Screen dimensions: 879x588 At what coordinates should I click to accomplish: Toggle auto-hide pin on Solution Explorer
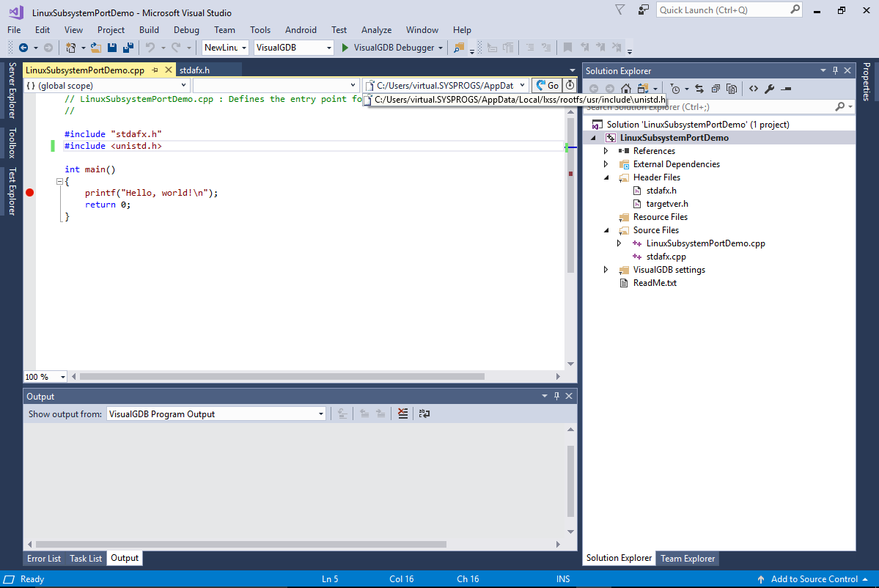point(835,70)
